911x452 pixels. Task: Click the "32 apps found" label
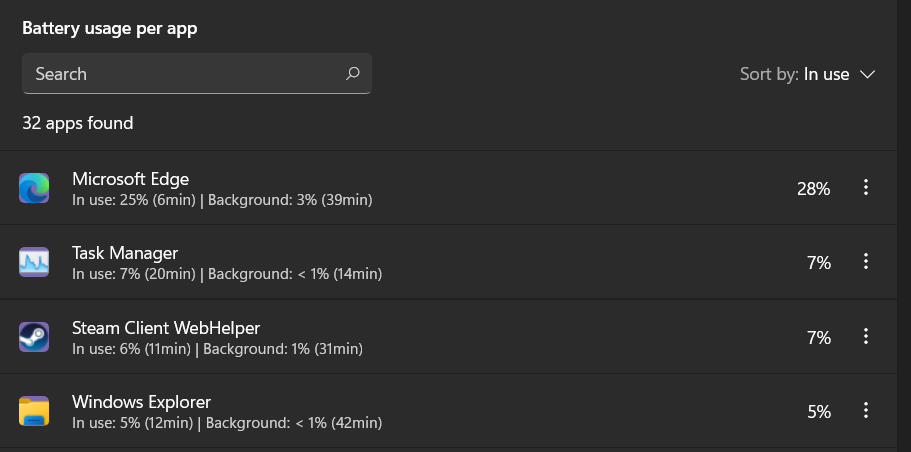(78, 123)
